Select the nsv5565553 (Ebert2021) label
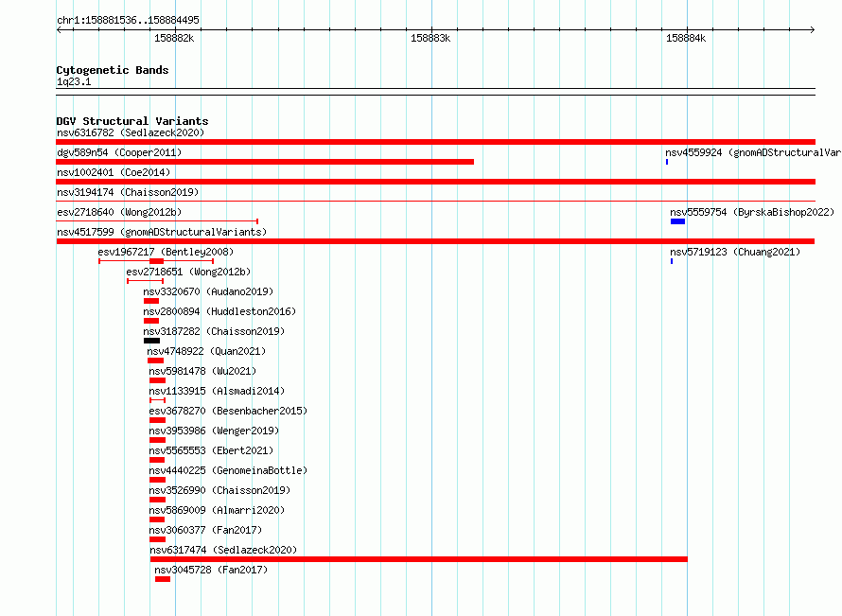The image size is (842, 616). (x=211, y=450)
